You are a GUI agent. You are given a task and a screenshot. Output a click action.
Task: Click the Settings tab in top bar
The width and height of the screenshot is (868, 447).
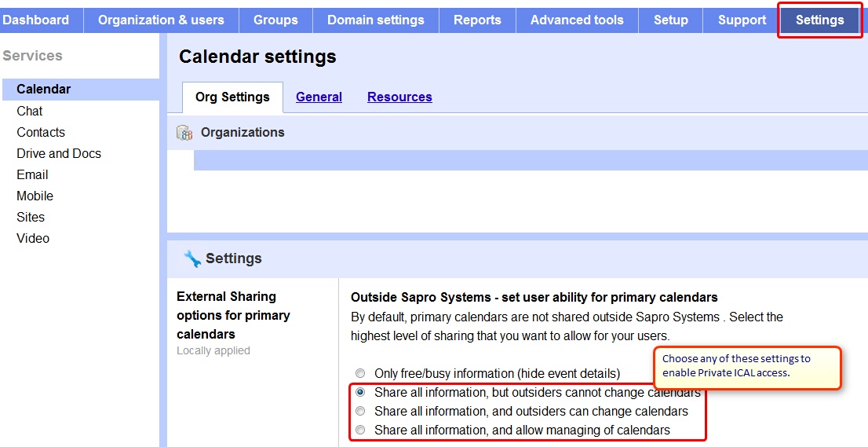819,20
